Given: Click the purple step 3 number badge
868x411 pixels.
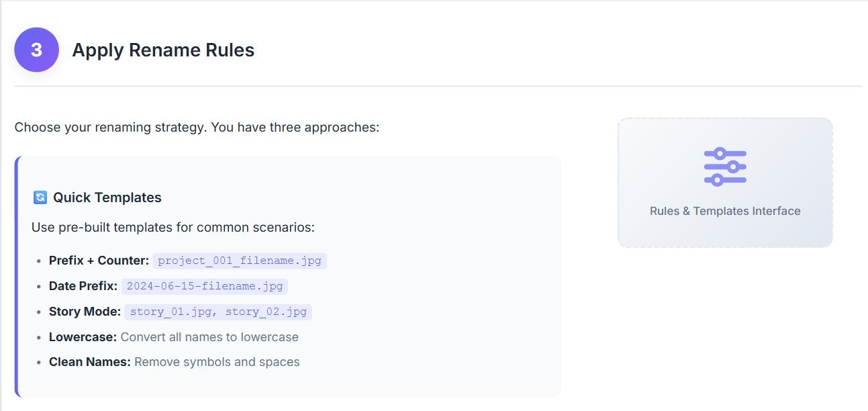Looking at the screenshot, I should point(36,50).
